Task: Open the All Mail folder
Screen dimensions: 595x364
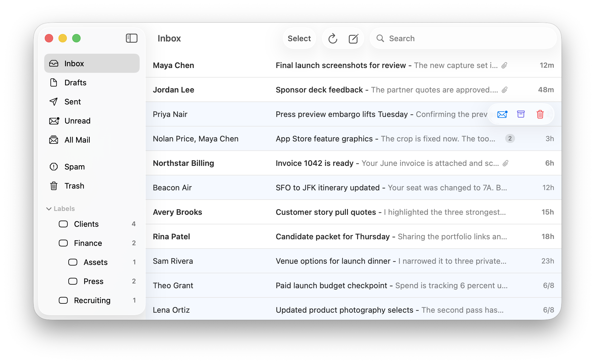Action: click(92, 140)
